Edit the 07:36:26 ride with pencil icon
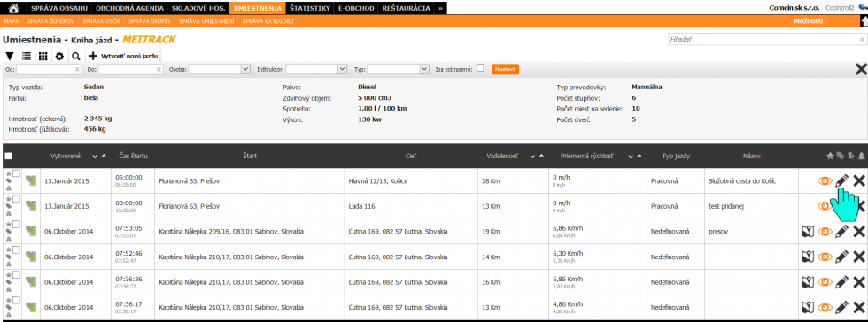The width and height of the screenshot is (868, 322). click(x=841, y=281)
